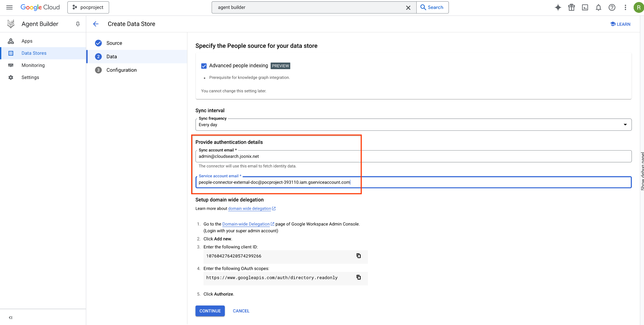Open the user account avatar R
The height and width of the screenshot is (325, 644).
pos(638,8)
